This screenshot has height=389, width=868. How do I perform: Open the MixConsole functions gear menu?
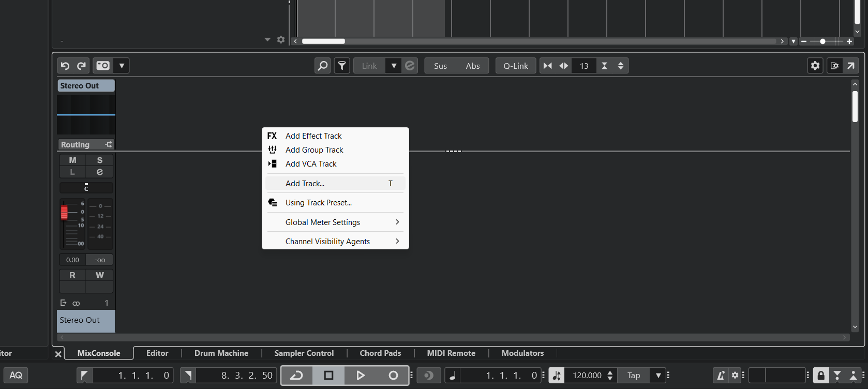pyautogui.click(x=815, y=66)
